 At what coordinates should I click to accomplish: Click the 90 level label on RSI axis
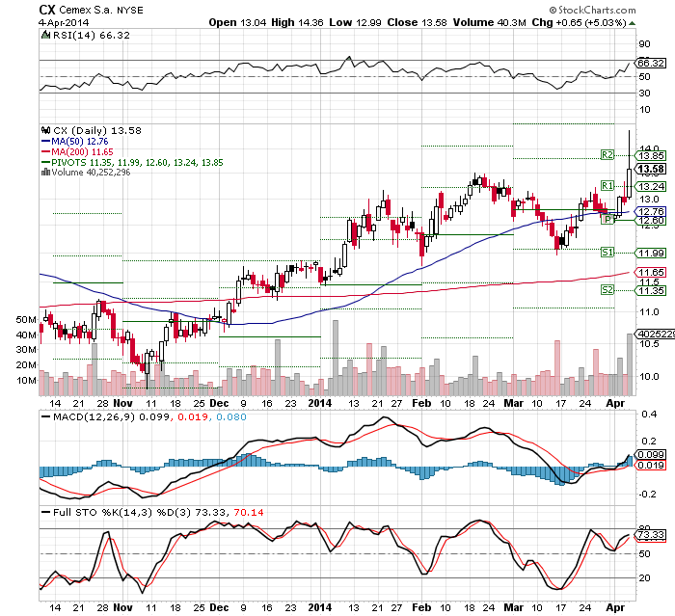pyautogui.click(x=644, y=44)
